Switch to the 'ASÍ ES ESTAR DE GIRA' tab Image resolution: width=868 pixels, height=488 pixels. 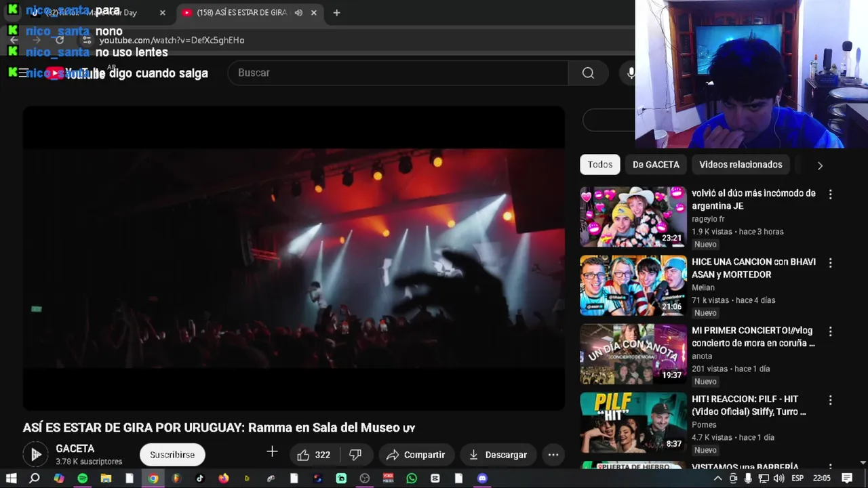click(x=241, y=12)
